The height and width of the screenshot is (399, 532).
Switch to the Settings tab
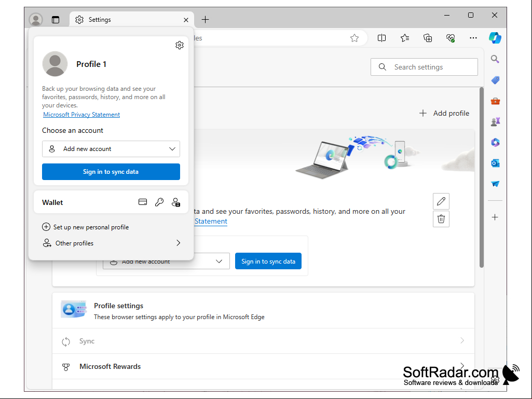tap(132, 20)
